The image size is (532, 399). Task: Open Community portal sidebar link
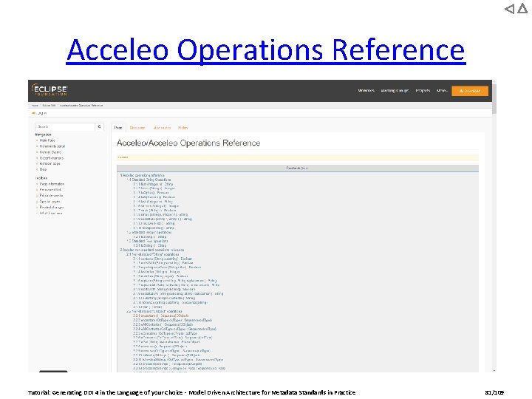(x=52, y=146)
